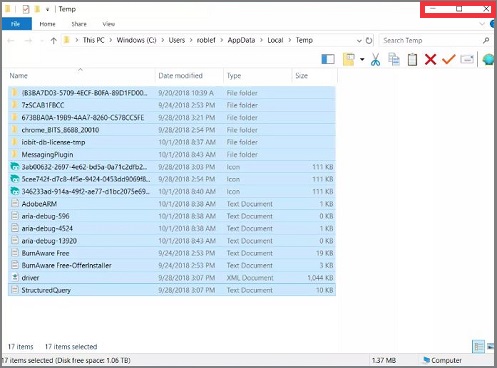
Task: Refresh the Temp folder view
Action: point(369,41)
